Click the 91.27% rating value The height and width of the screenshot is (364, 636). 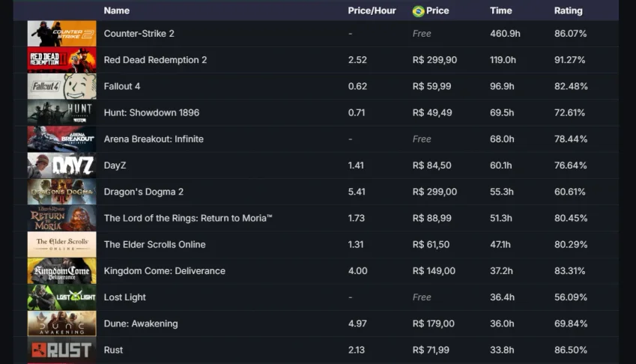pyautogui.click(x=569, y=60)
